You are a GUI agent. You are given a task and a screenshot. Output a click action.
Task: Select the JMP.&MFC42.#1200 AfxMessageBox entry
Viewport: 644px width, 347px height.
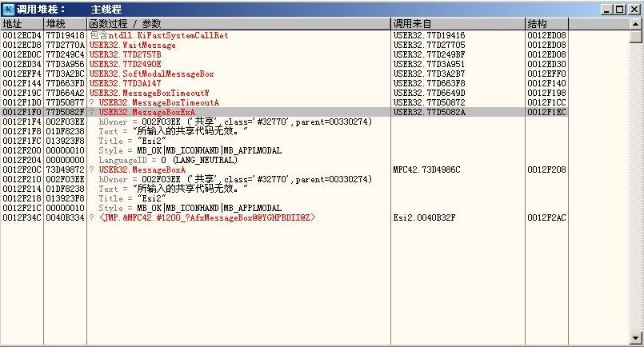click(x=207, y=217)
